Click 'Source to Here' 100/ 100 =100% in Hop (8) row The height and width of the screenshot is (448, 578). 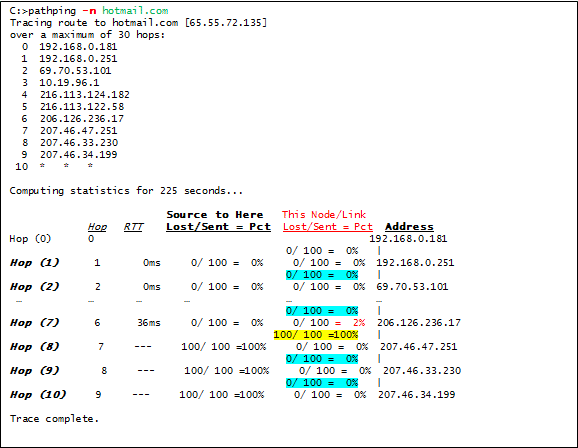(x=223, y=347)
